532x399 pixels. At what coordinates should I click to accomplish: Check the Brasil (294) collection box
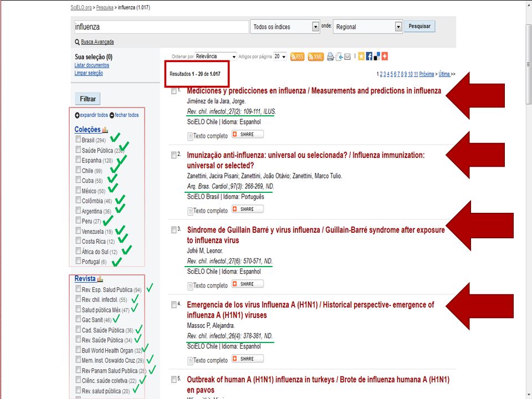(78, 139)
